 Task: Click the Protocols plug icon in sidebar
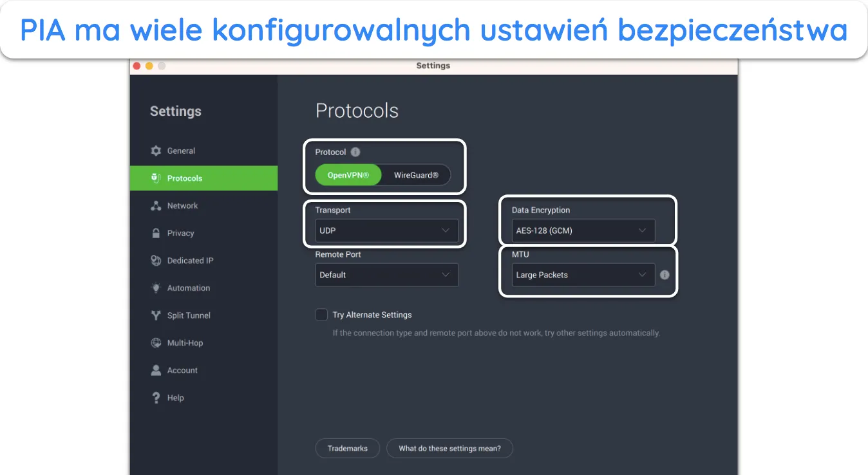pyautogui.click(x=156, y=178)
